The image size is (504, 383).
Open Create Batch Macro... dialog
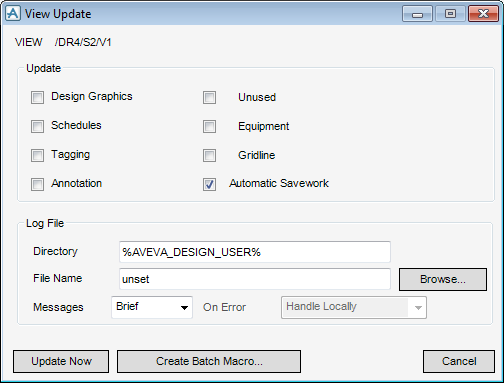click(x=209, y=361)
